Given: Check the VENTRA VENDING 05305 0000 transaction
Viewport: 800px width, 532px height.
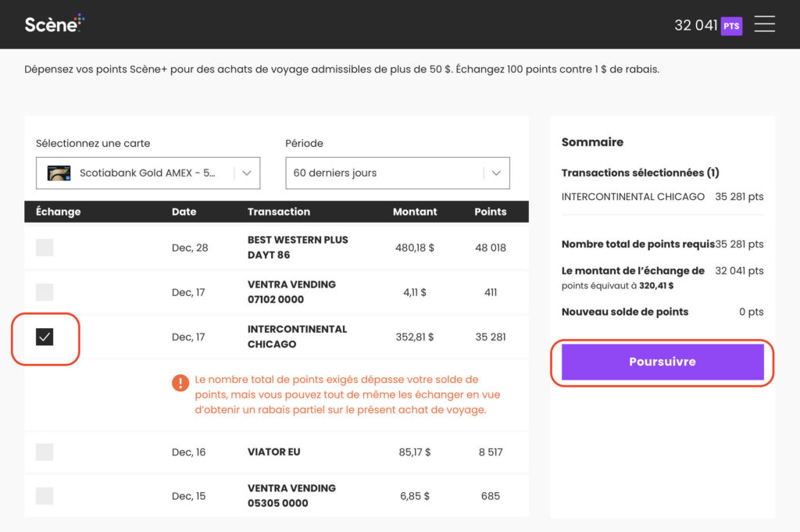Looking at the screenshot, I should click(45, 495).
